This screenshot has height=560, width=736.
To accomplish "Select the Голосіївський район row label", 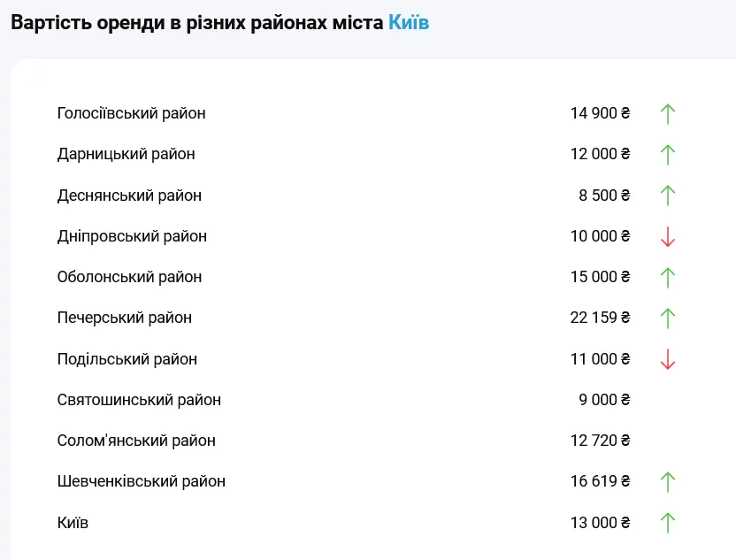I will pos(131,113).
